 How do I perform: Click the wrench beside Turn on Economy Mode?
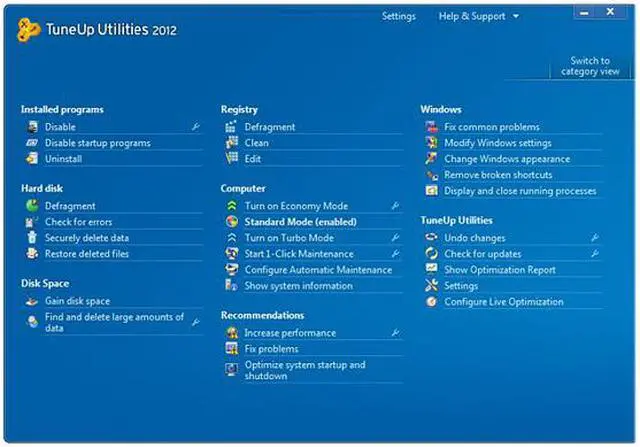point(395,206)
